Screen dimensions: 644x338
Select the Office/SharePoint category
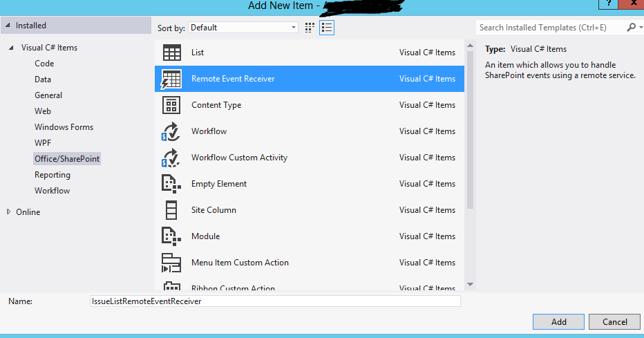click(67, 159)
